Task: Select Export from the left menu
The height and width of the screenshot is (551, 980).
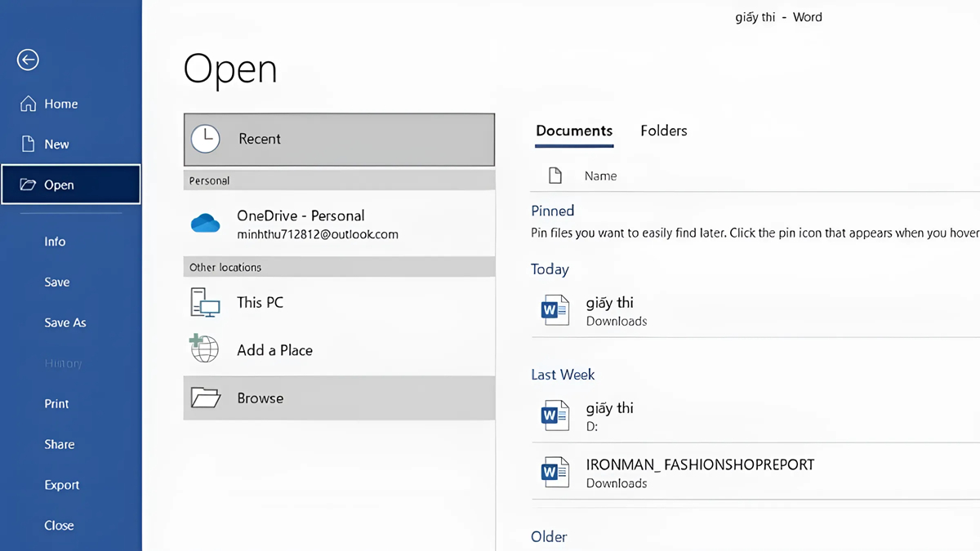Action: point(62,485)
